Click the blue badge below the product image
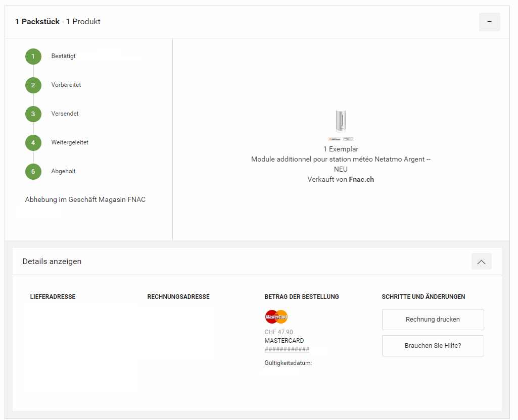Screen dimensions: 518x420 coord(348,139)
